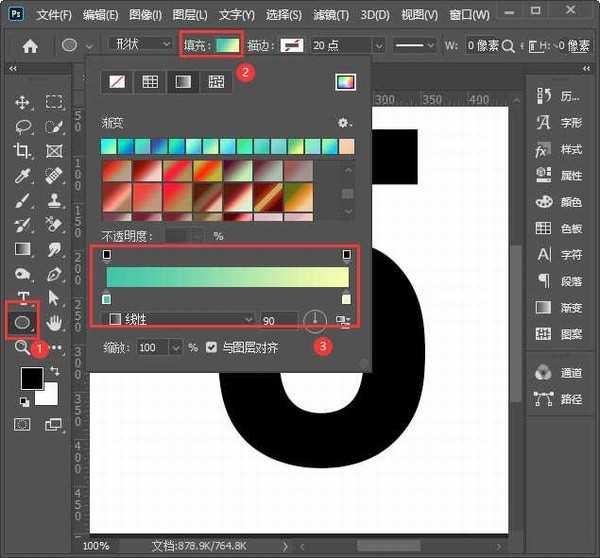600x558 pixels.
Task: Select the Horizontal Type tool
Action: 22,298
